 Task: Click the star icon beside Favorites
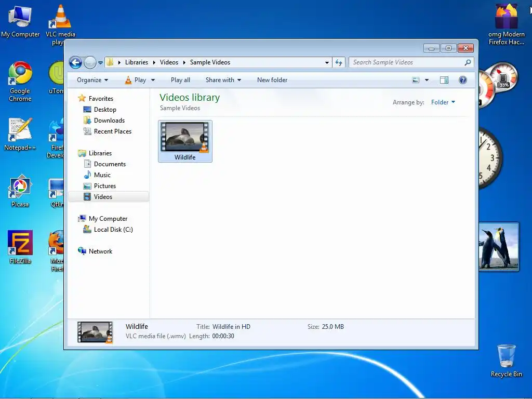(82, 98)
